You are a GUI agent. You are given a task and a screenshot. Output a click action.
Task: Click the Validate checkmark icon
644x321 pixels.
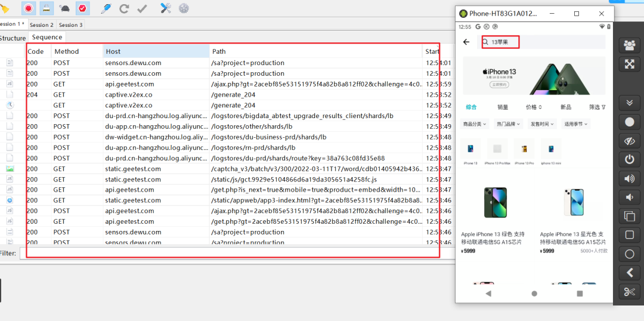tap(142, 8)
